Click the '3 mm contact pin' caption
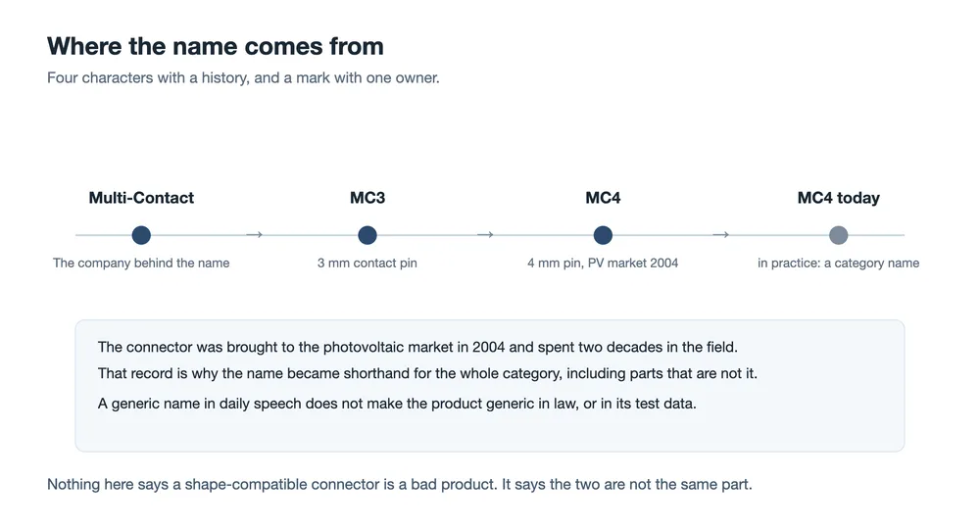980x527 pixels. (x=367, y=263)
